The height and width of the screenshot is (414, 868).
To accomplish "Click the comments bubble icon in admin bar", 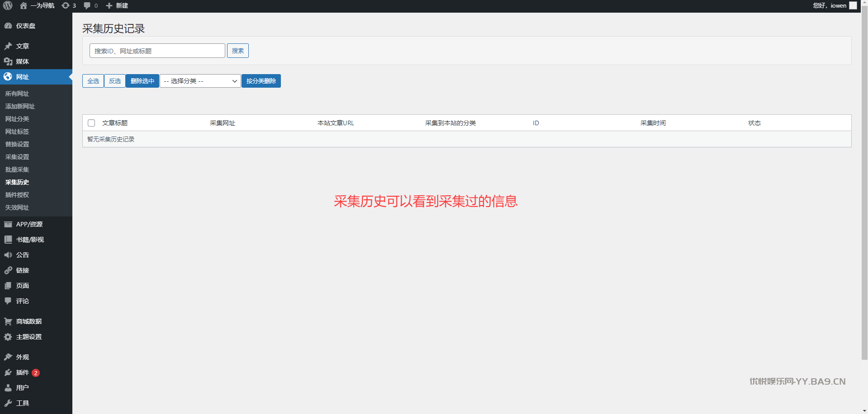I will pyautogui.click(x=87, y=5).
